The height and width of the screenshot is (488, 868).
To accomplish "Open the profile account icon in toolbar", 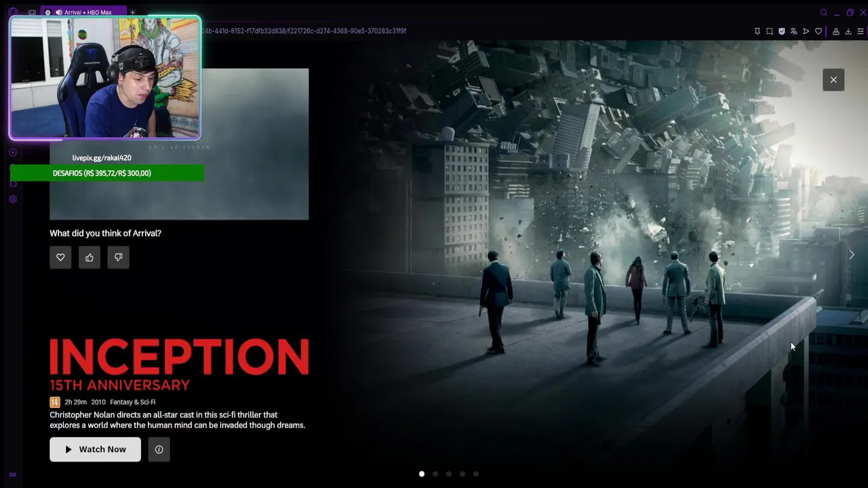I will (836, 31).
